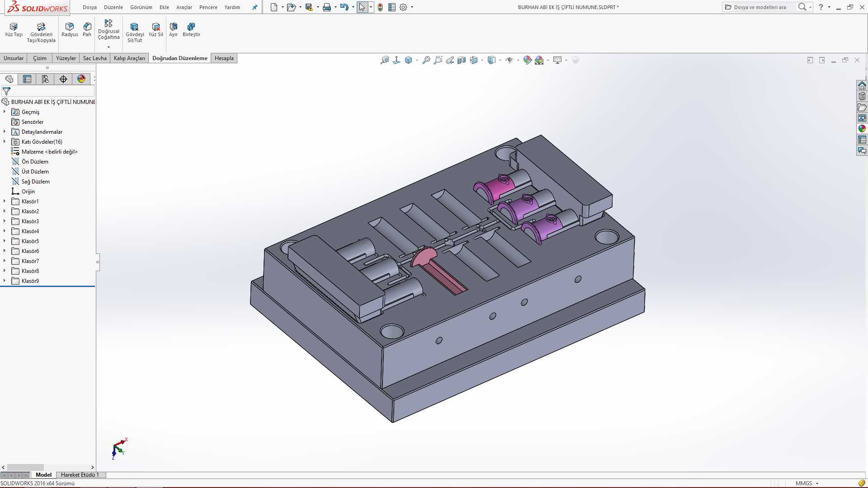The width and height of the screenshot is (868, 488).
Task: Open the Hareket Etüdü 1 tab
Action: tap(80, 475)
